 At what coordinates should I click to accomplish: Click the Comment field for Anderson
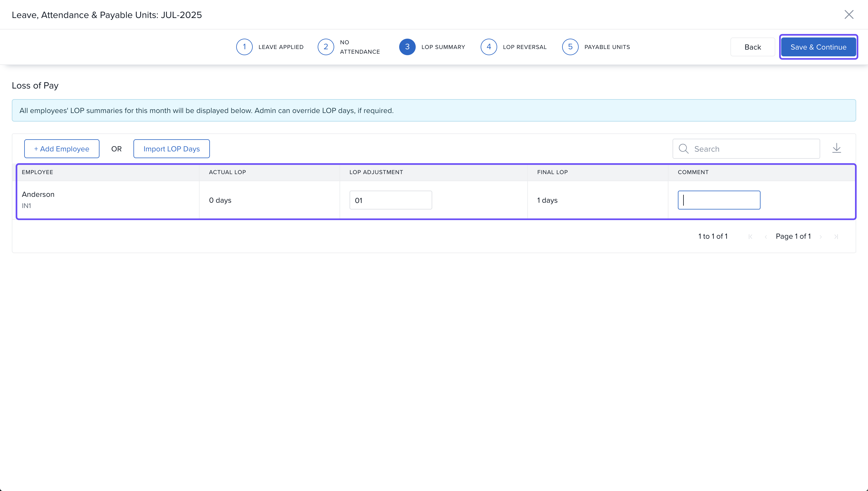tap(719, 200)
